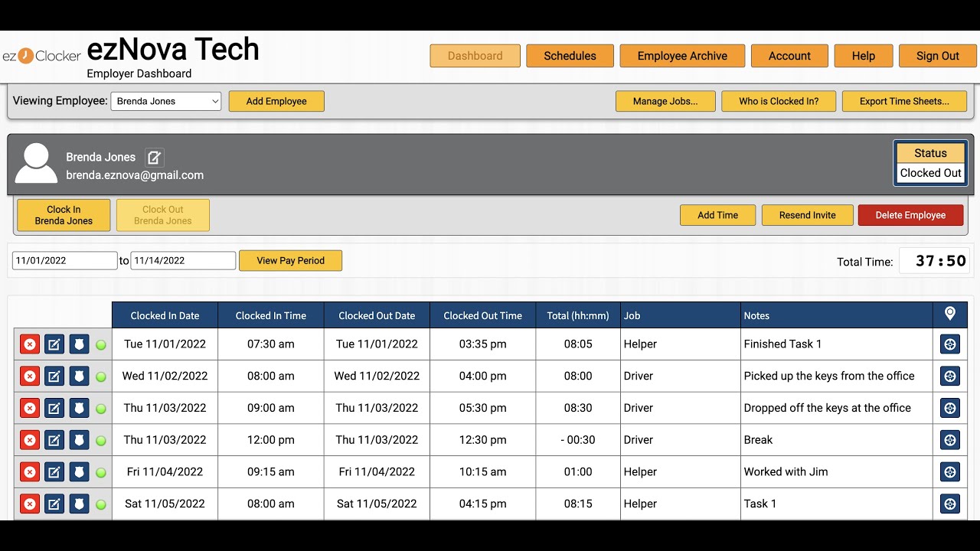The height and width of the screenshot is (551, 980).
Task: Open the Dashboard page
Action: [x=475, y=56]
